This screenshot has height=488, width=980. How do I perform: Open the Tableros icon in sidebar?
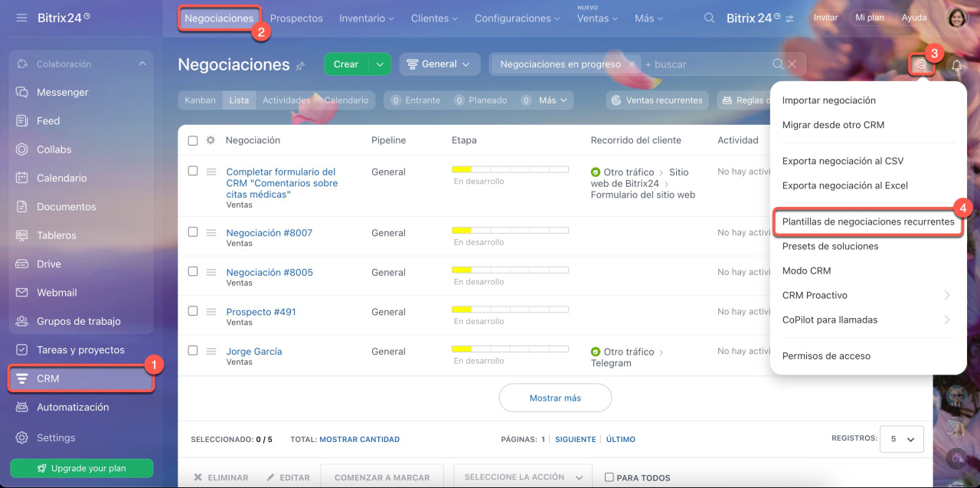[22, 235]
